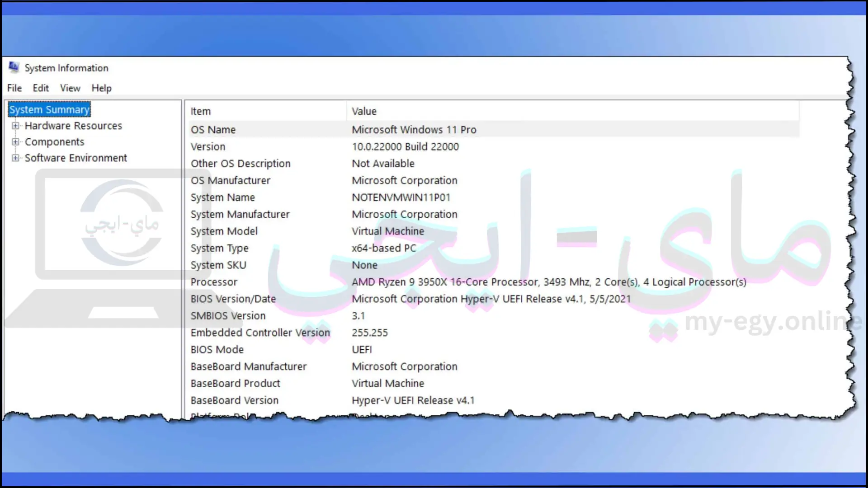Select the SMBIOS Version row label
This screenshot has height=488, width=868.
228,316
